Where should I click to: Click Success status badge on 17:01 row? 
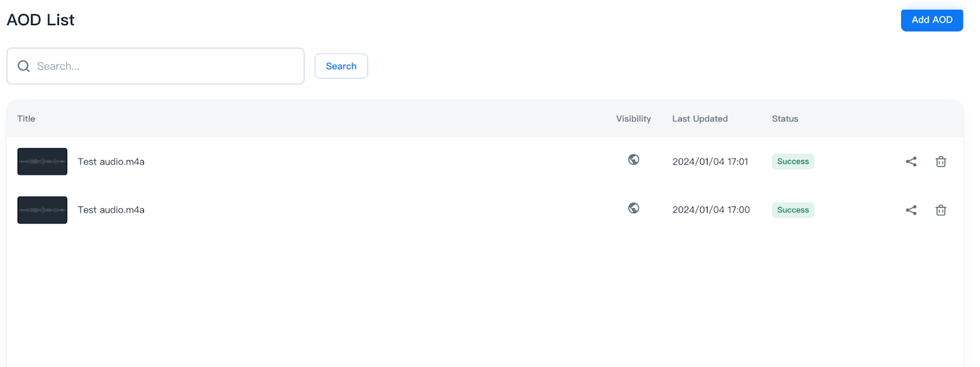point(793,162)
